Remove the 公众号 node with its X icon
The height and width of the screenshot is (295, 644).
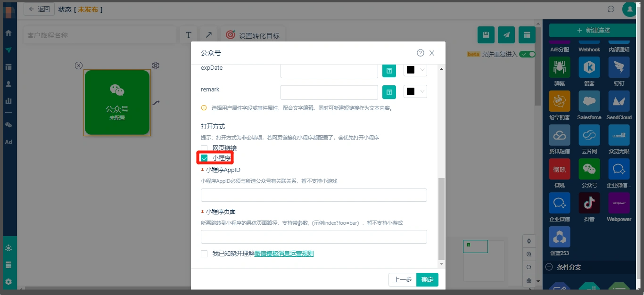(x=79, y=66)
